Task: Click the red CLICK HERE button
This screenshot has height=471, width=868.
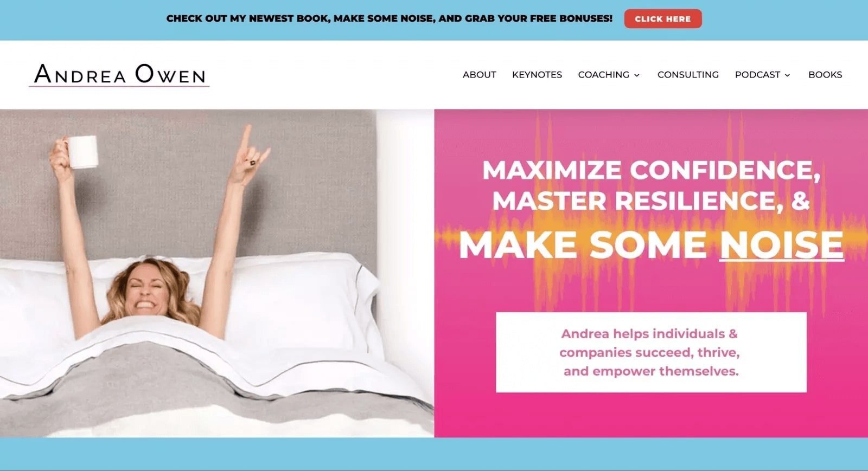Action: [662, 18]
